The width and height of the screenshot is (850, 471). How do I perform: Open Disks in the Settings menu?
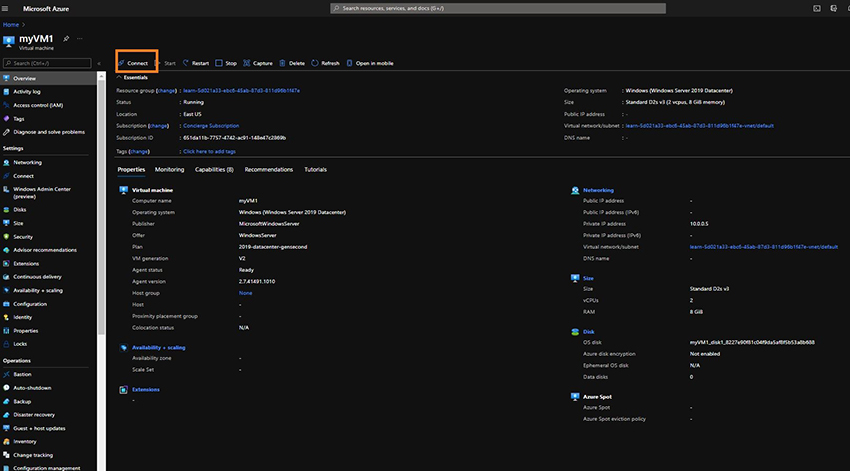[x=20, y=210]
